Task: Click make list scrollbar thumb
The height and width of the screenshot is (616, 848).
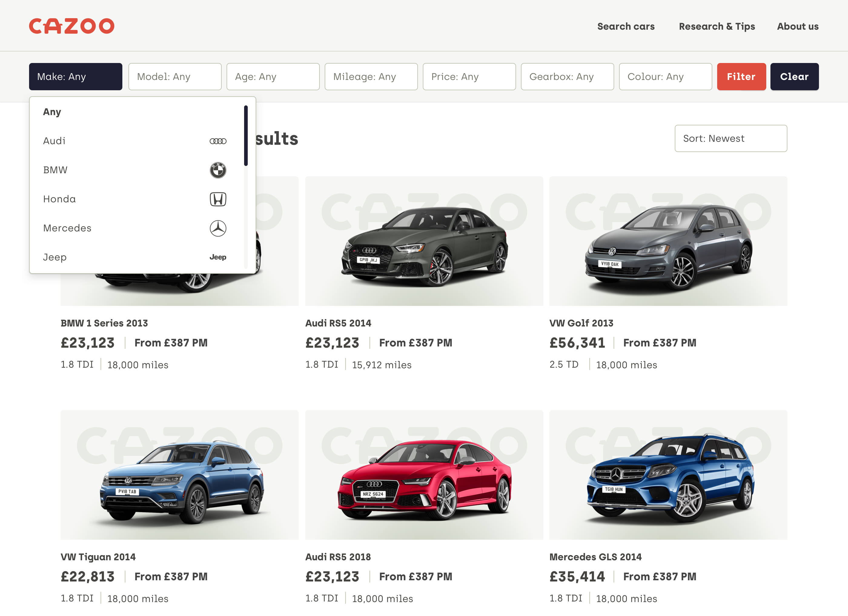Action: pos(246,135)
